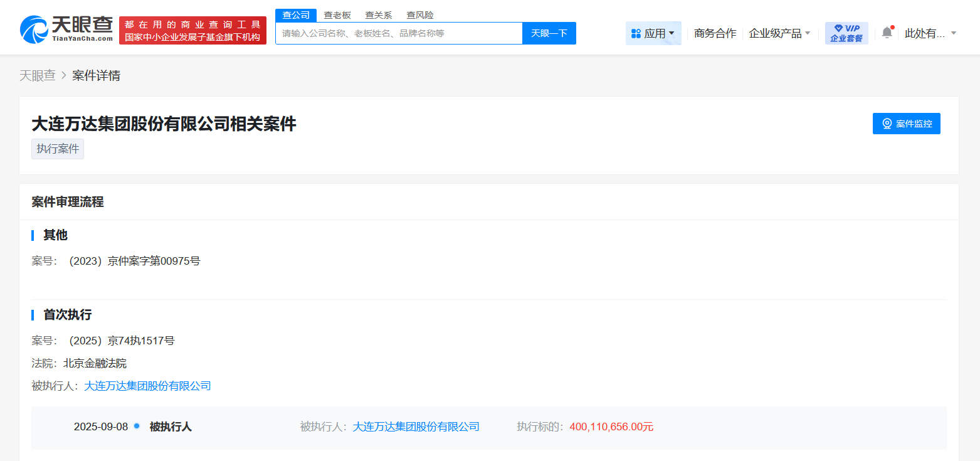Select the 查关系 tab
Viewport: 980px width, 461px height.
click(378, 14)
